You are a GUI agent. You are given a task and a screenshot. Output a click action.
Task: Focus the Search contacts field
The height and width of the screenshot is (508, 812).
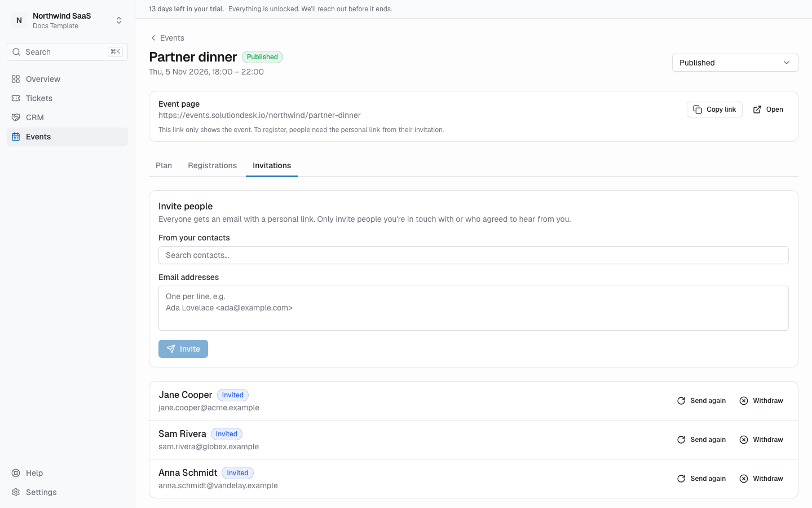point(474,255)
